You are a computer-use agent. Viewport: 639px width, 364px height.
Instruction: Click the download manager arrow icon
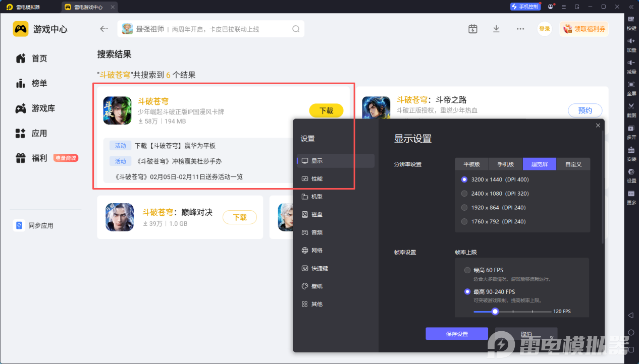(496, 29)
